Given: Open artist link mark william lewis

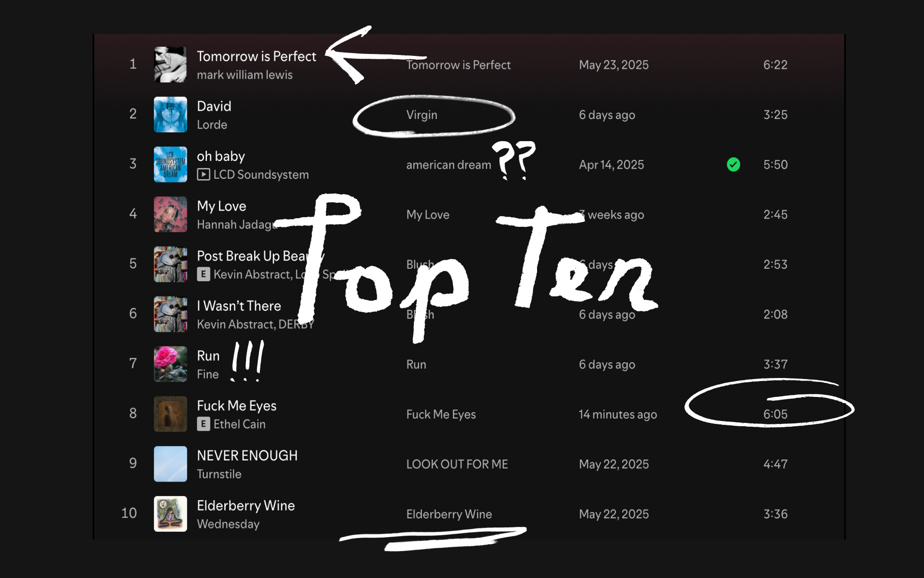Looking at the screenshot, I should coord(244,75).
